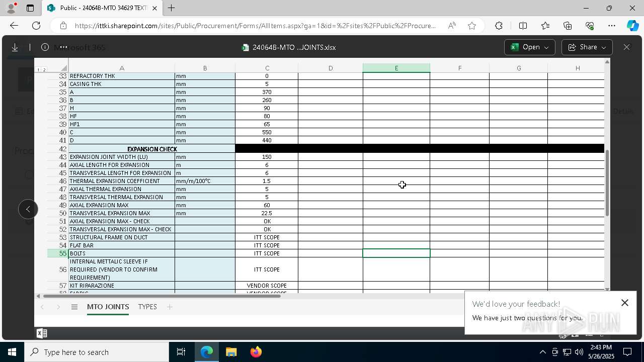Select the column A header
The width and height of the screenshot is (644, 362).
(122, 68)
